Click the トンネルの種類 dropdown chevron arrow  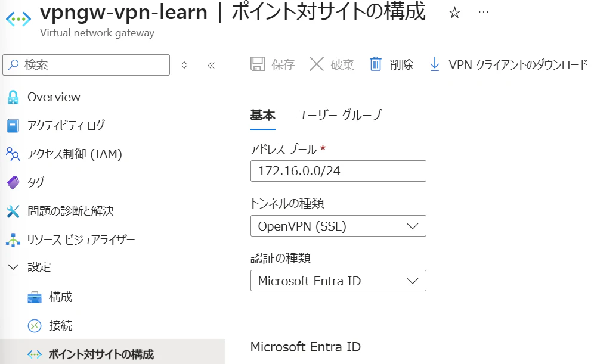tap(412, 226)
